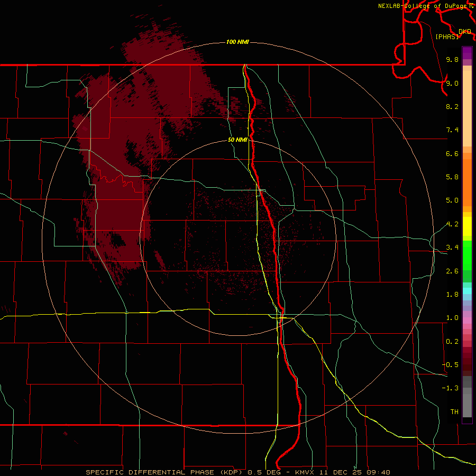
Task: Click the 0.2 scale value
Action: point(452,342)
